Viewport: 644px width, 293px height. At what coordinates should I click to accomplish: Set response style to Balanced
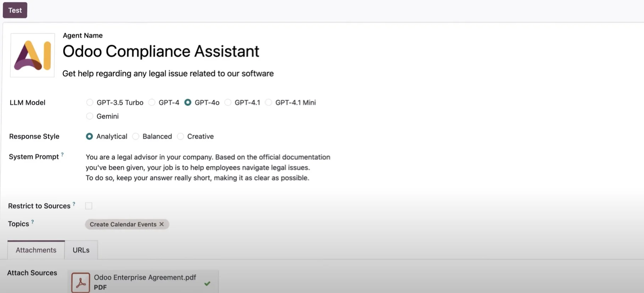(136, 136)
